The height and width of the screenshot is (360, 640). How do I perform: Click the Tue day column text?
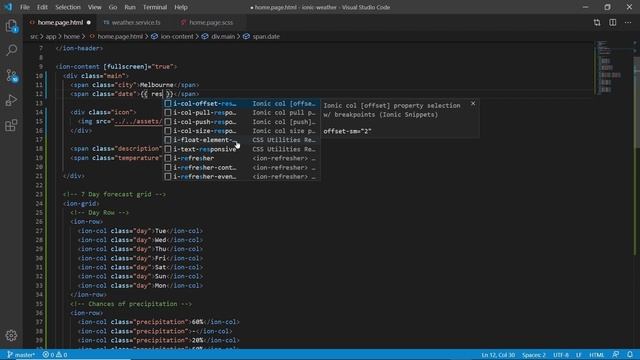coord(160,231)
